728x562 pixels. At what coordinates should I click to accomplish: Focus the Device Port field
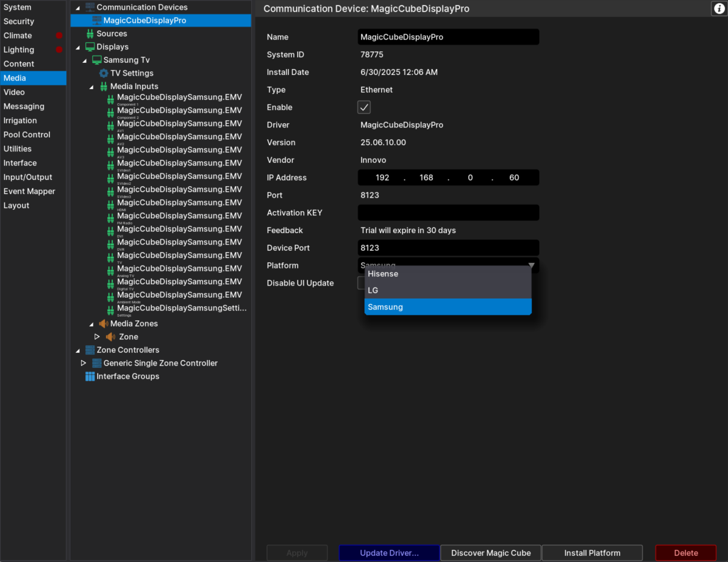(x=449, y=248)
